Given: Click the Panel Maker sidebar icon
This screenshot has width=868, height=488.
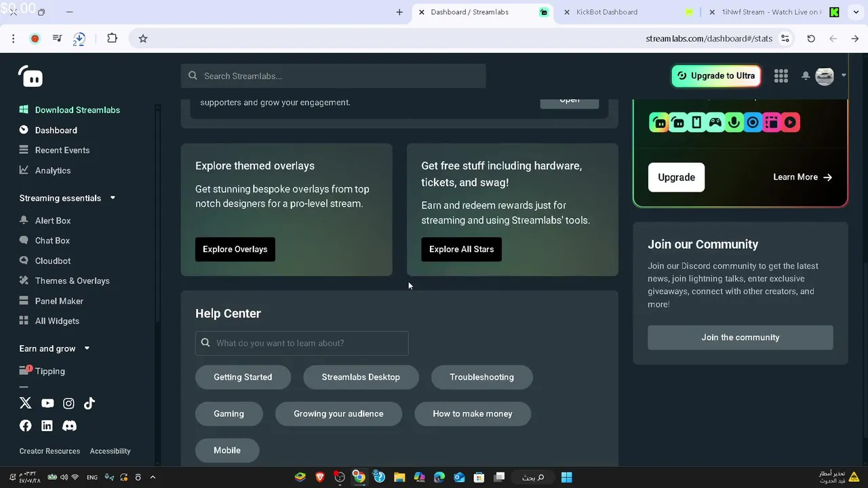Looking at the screenshot, I should (x=24, y=301).
